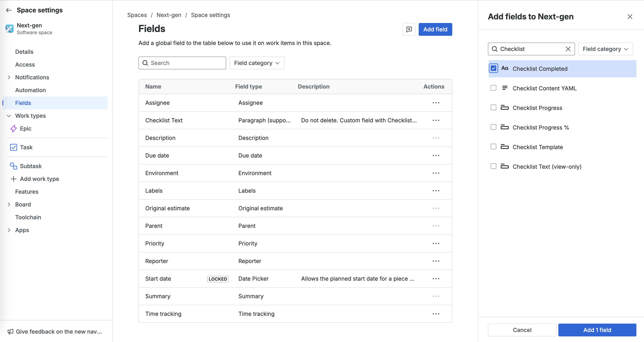Click the Next-gen breadcrumb link
This screenshot has width=644, height=342.
[x=169, y=15]
